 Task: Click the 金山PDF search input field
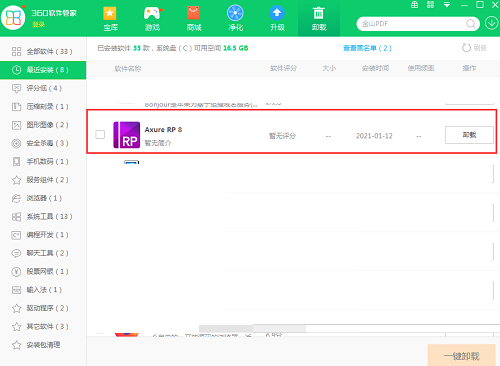click(x=412, y=24)
